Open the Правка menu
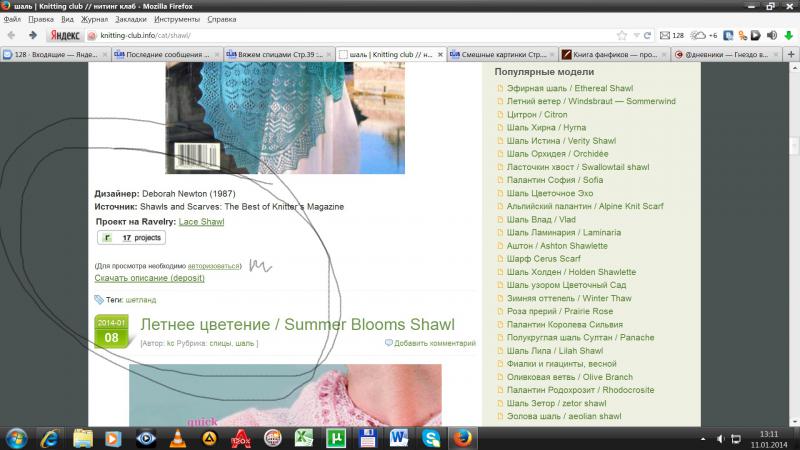This screenshot has width=800, height=450. pyautogui.click(x=41, y=19)
